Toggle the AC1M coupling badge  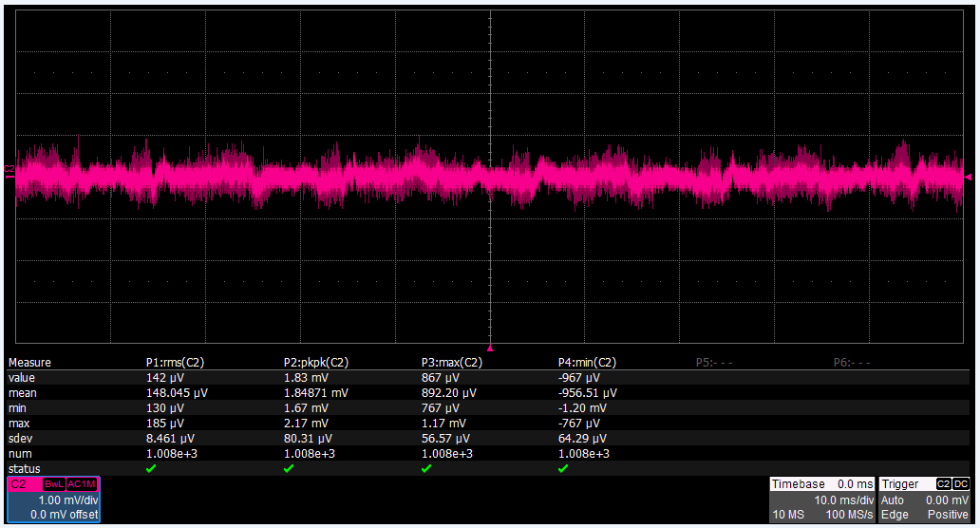coord(82,484)
